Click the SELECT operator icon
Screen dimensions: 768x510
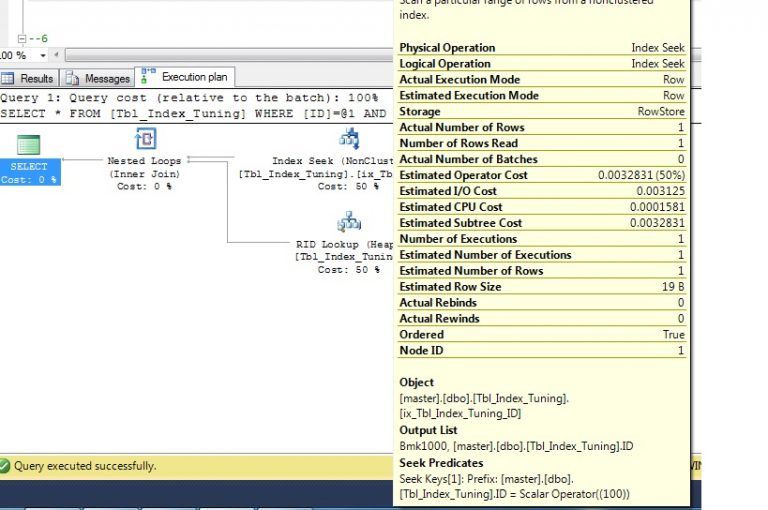(x=28, y=145)
